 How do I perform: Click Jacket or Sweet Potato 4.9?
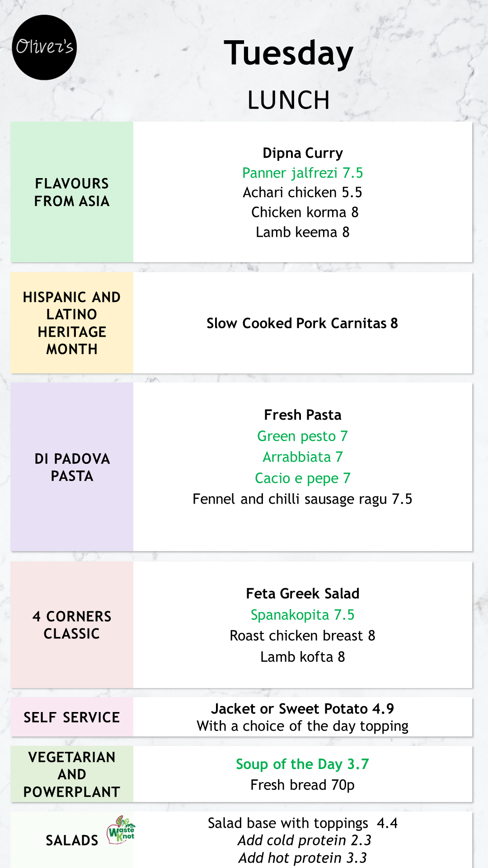[302, 708]
